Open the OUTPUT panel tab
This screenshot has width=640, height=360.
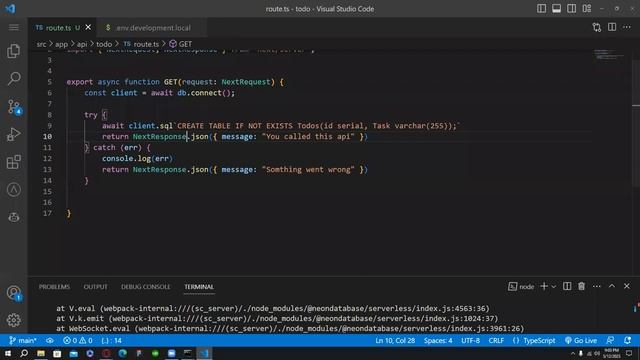click(96, 287)
